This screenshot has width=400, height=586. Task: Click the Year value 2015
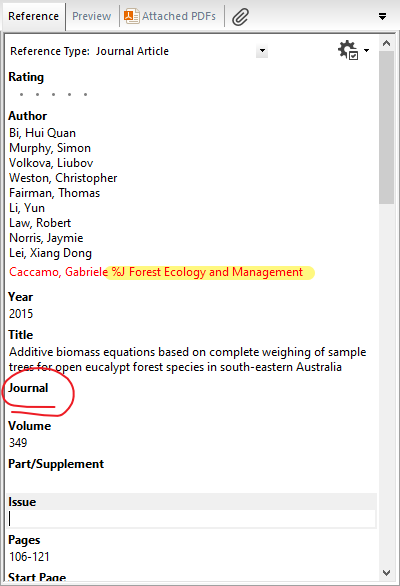tap(21, 314)
